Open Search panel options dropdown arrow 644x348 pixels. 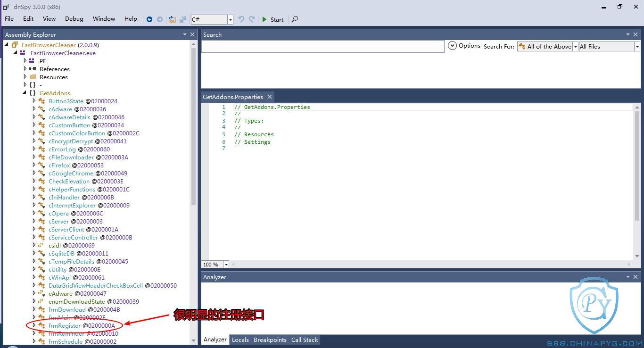[x=627, y=34]
